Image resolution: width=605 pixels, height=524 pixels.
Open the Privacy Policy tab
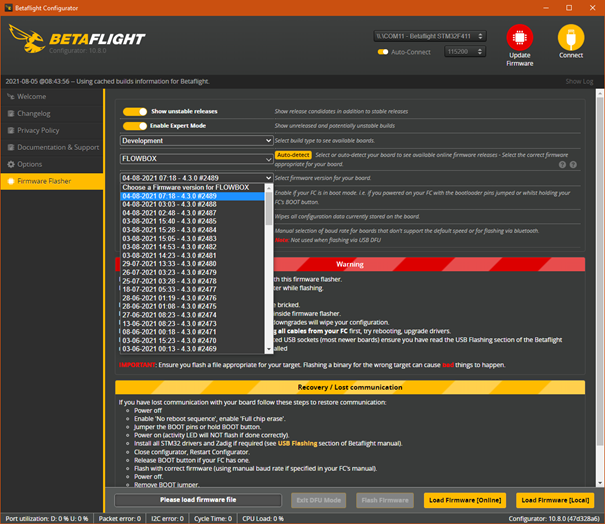coord(52,130)
